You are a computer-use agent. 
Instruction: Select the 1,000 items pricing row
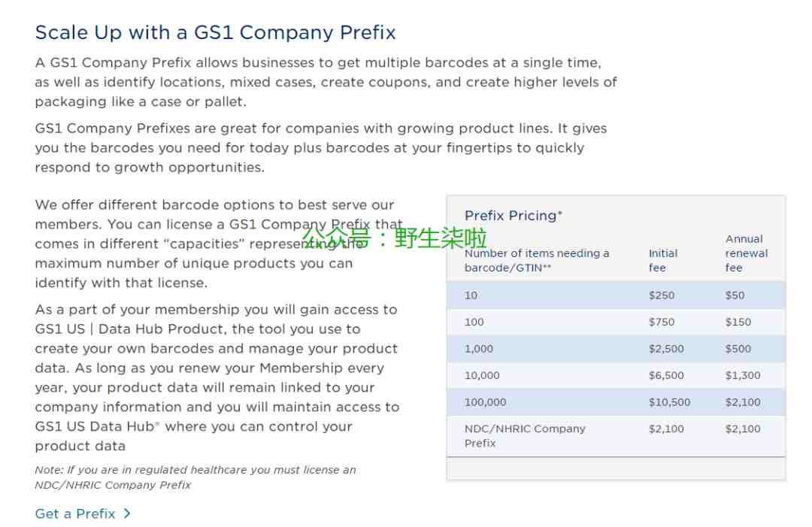coord(616,349)
